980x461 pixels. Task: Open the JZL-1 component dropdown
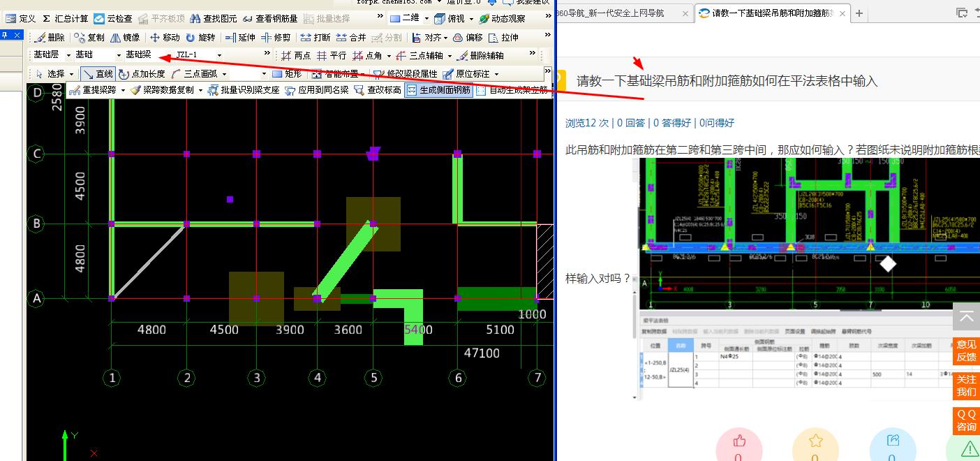click(219, 55)
